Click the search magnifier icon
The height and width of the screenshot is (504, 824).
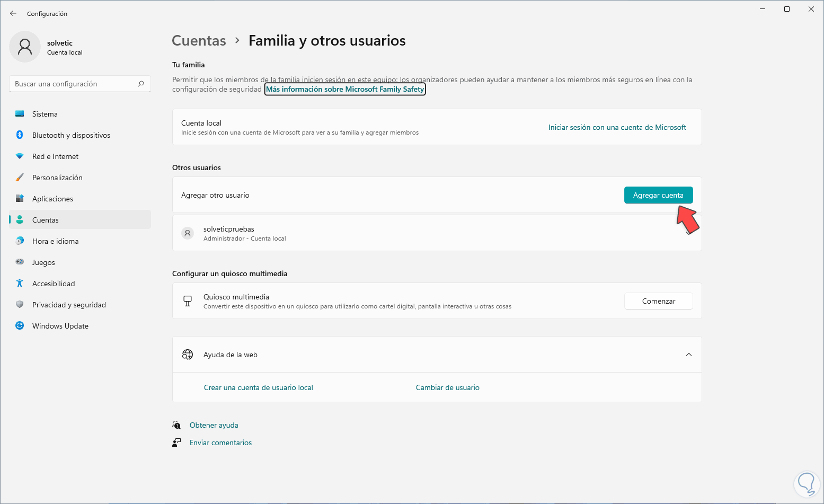pos(141,84)
